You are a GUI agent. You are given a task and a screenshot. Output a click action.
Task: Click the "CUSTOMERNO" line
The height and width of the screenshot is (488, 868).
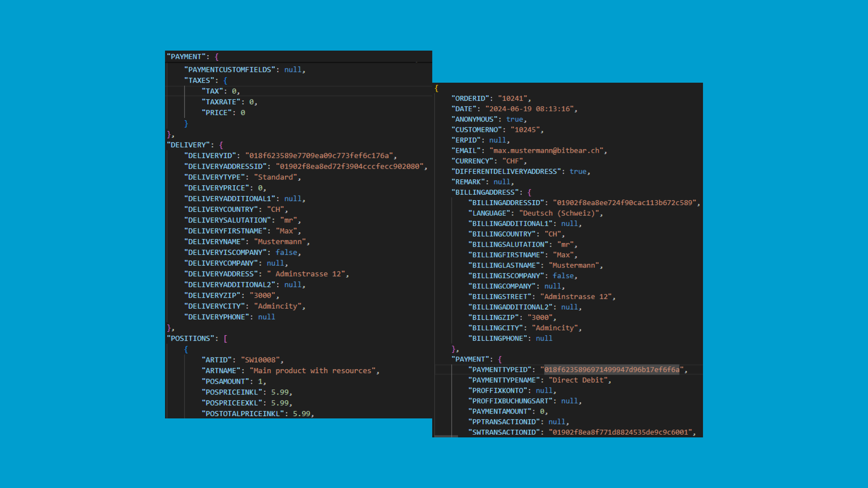(498, 130)
